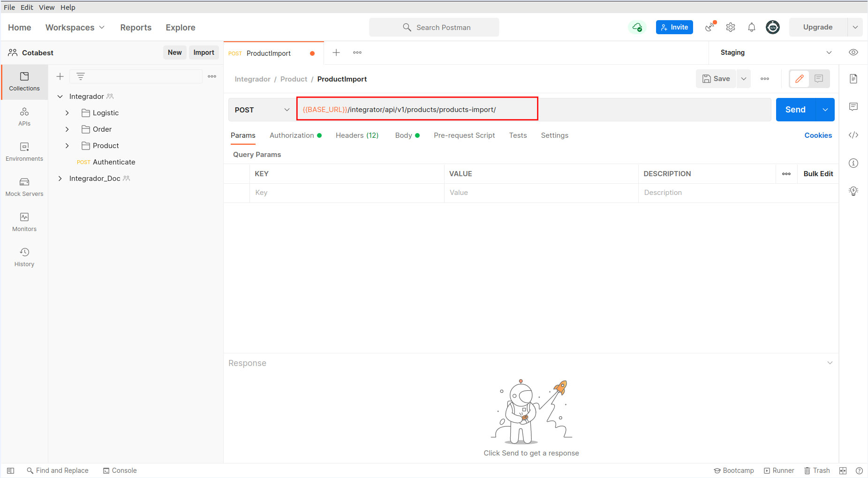Open the Collections sidebar panel
This screenshot has width=868, height=478.
click(x=24, y=82)
